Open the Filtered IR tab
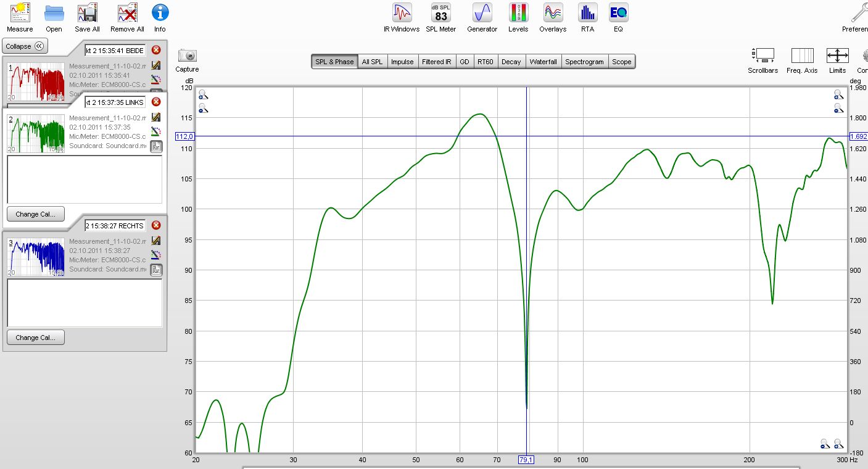The height and width of the screenshot is (469, 868). click(436, 62)
